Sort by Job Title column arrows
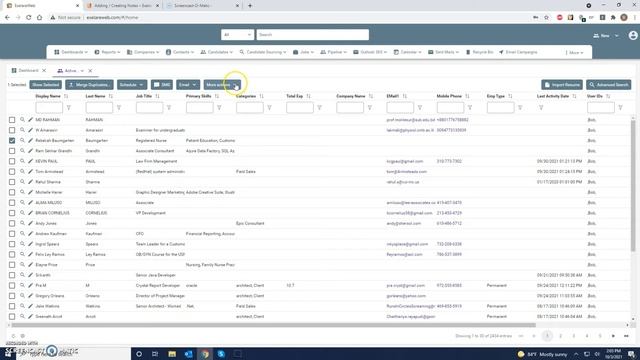 (x=157, y=96)
